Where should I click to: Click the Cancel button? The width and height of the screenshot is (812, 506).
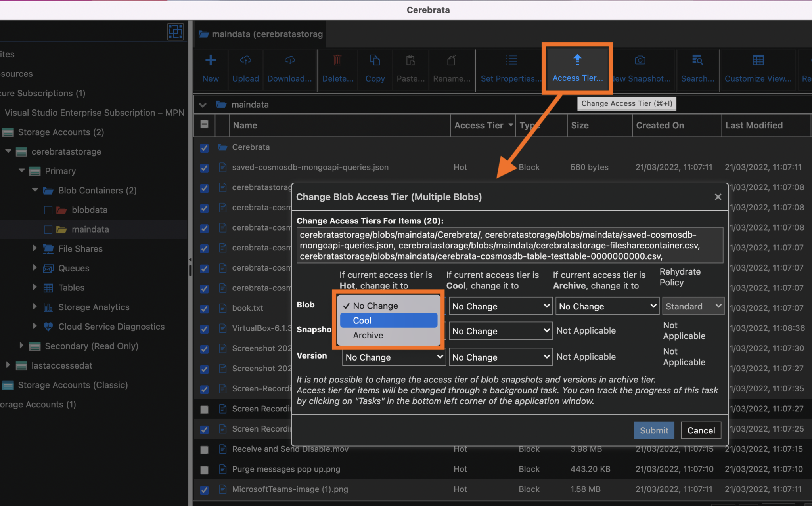point(700,430)
